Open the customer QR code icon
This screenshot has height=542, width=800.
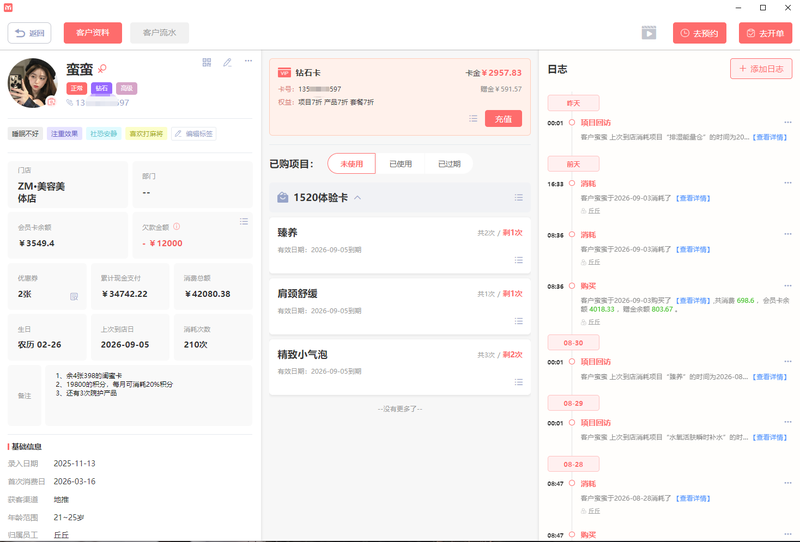207,62
